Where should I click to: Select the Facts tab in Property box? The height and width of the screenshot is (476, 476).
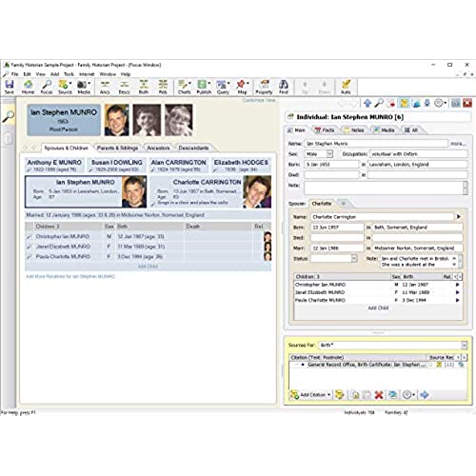coord(325,130)
